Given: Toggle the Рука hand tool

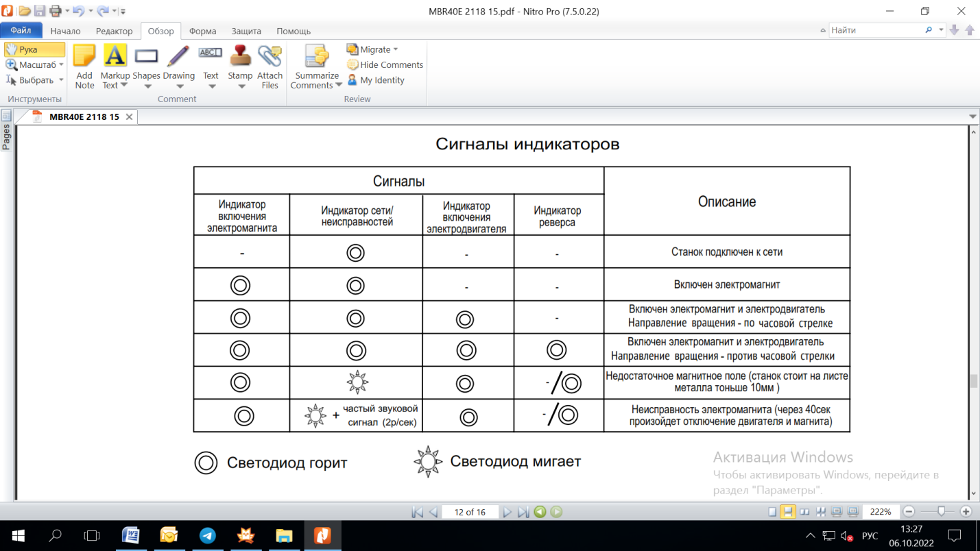Looking at the screenshot, I should [34, 49].
